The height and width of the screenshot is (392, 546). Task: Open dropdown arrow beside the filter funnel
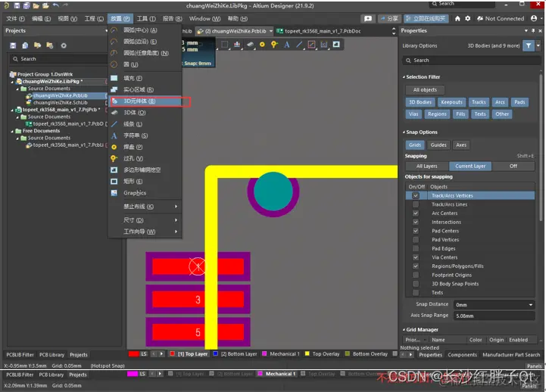(538, 45)
